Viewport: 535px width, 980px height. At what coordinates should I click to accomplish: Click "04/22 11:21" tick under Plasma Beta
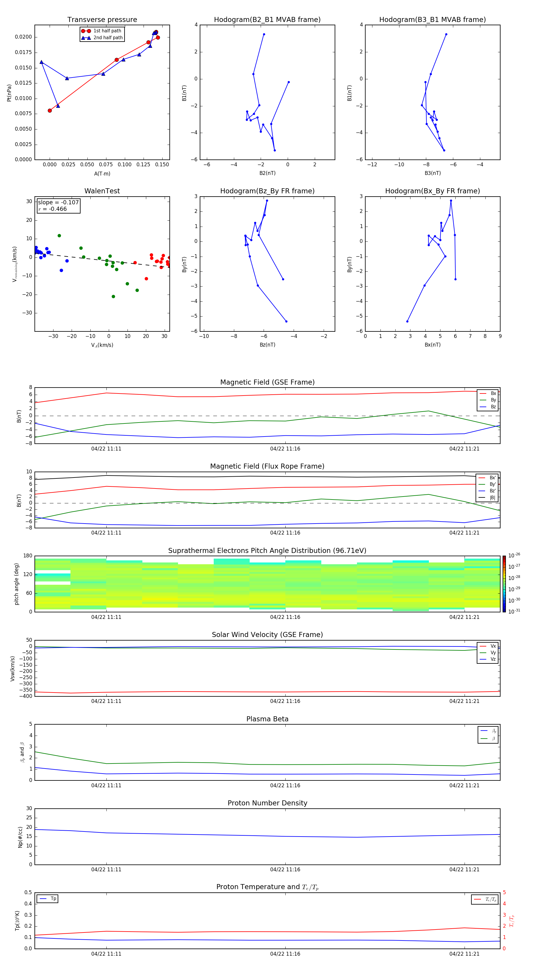tap(464, 785)
